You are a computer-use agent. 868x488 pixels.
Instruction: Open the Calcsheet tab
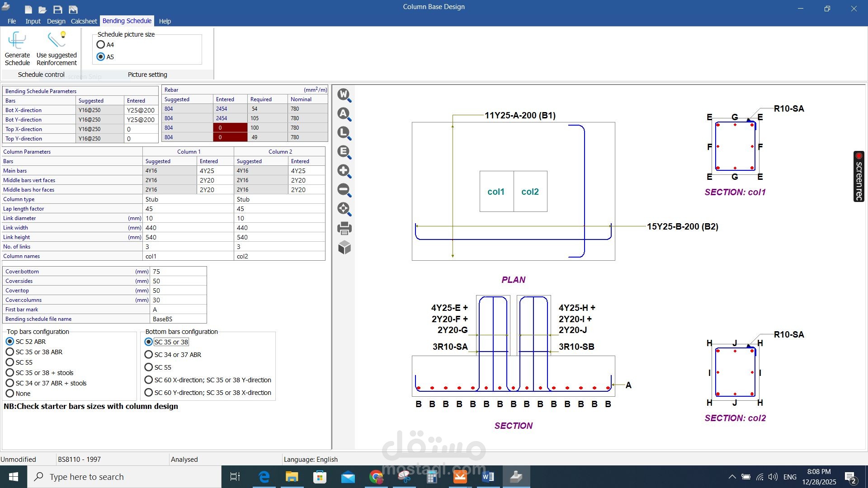tap(84, 21)
